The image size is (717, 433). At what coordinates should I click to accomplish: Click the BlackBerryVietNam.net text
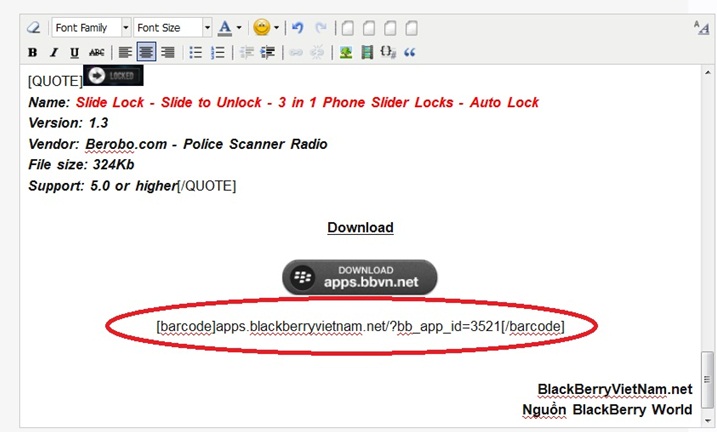[615, 389]
